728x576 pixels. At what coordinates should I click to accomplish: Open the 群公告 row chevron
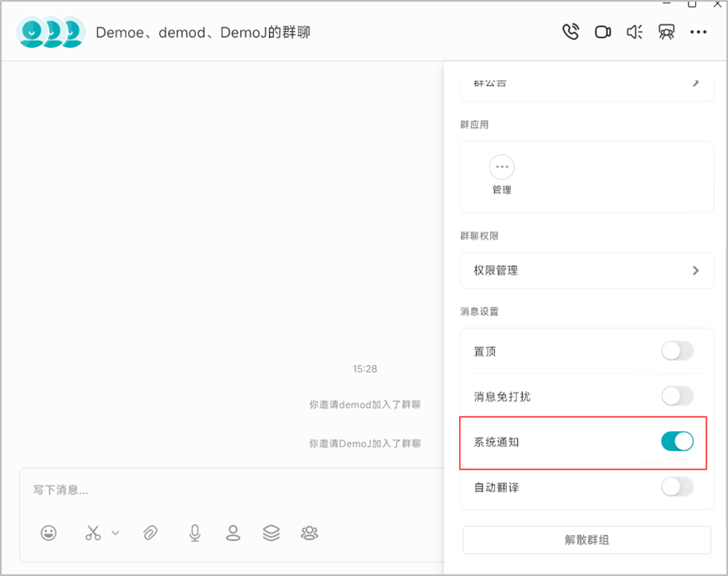tap(695, 83)
